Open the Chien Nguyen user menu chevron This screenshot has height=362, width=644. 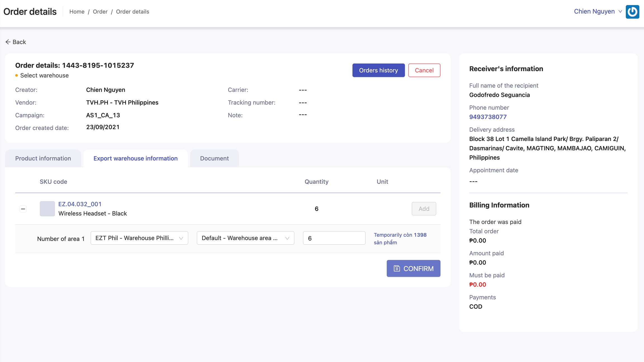pyautogui.click(x=620, y=12)
